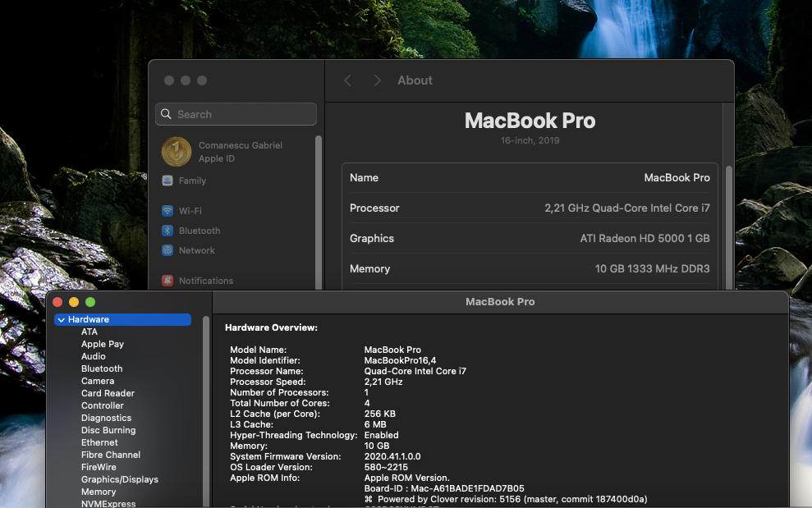
Task: Select Graphics/Displays in hardware list
Action: (x=120, y=479)
